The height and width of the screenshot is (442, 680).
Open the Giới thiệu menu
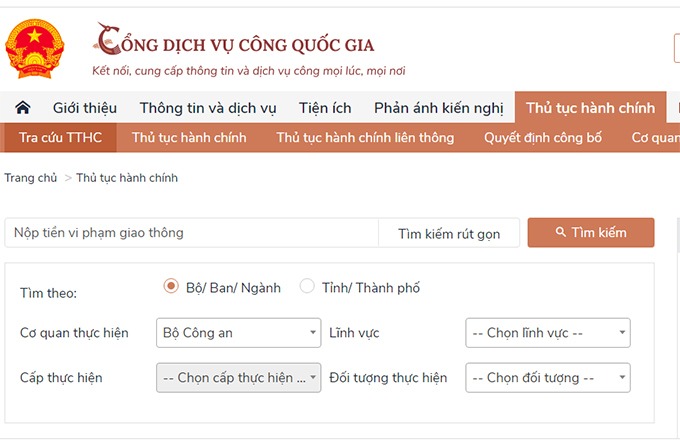85,108
